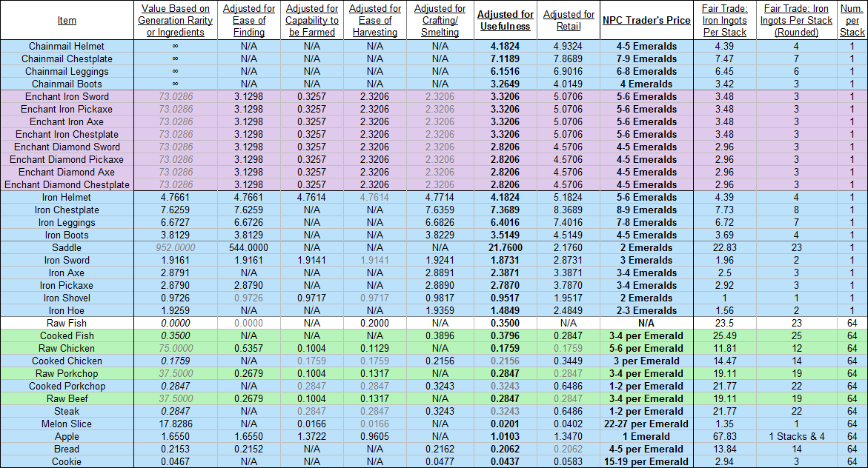Select the 'Cooked Porkchop' cell

[67, 386]
